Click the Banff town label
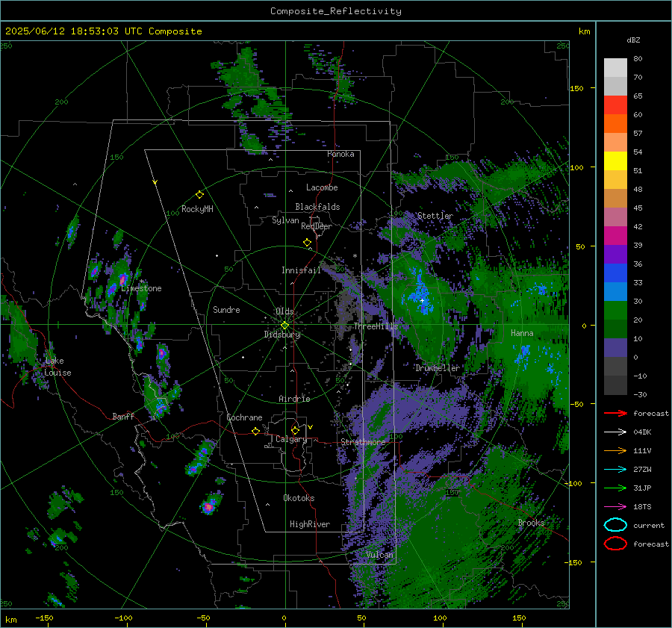Image resolution: width=672 pixels, height=628 pixels. point(123,416)
